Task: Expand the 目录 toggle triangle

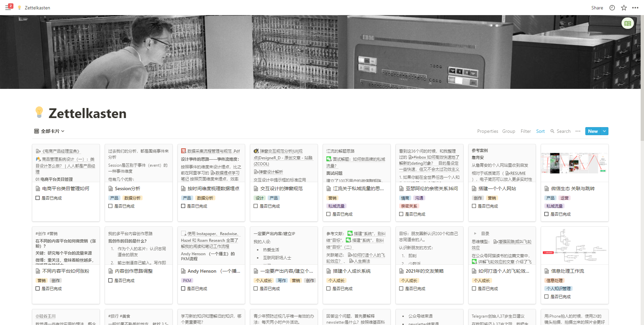Action: coord(475,233)
